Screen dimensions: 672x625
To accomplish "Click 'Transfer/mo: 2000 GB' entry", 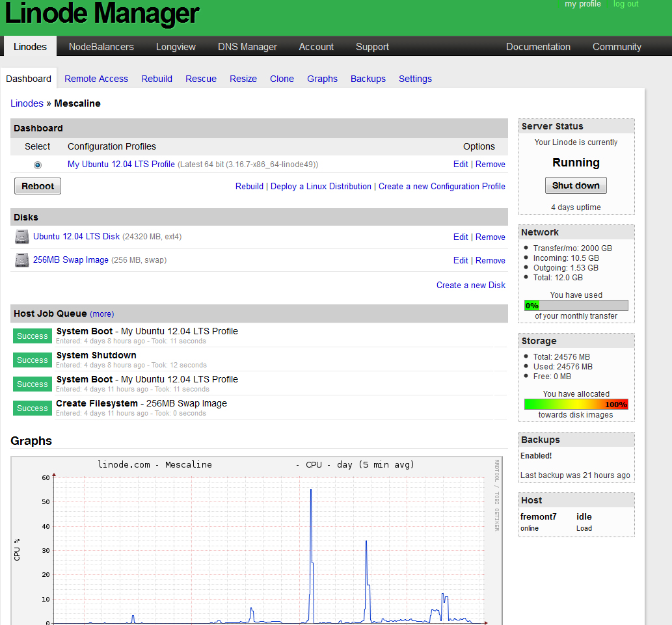I will coord(572,248).
